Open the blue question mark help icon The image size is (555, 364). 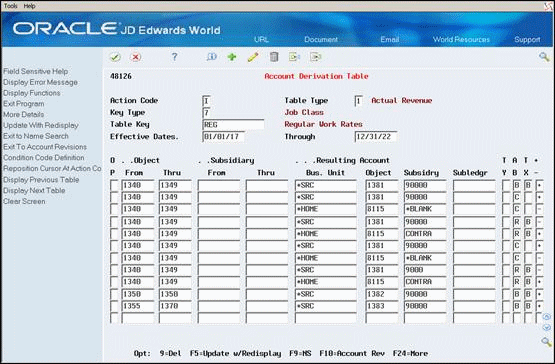click(x=174, y=57)
